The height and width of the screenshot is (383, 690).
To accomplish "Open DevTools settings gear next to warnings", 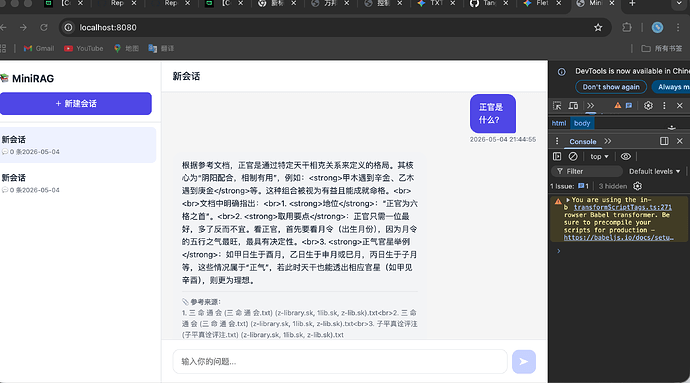I will click(x=648, y=106).
